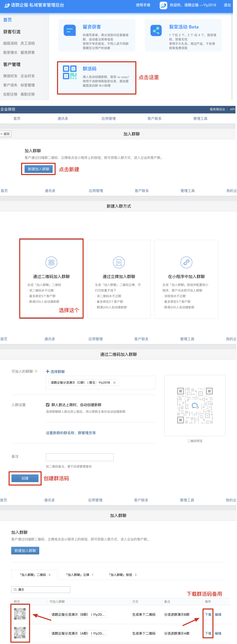Click the 群活码 QR code icon
The image size is (237, 644).
pos(70,72)
